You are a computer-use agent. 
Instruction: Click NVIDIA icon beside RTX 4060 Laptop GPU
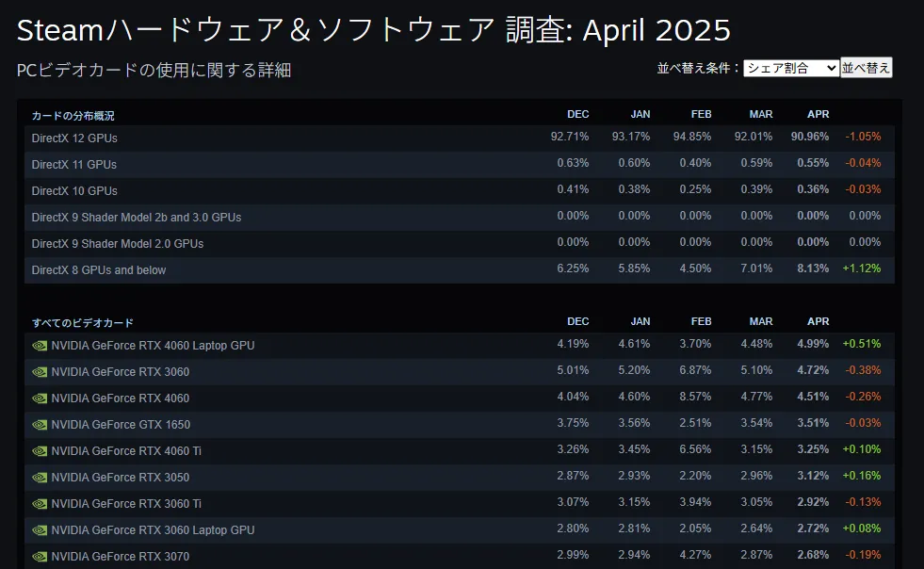(40, 346)
